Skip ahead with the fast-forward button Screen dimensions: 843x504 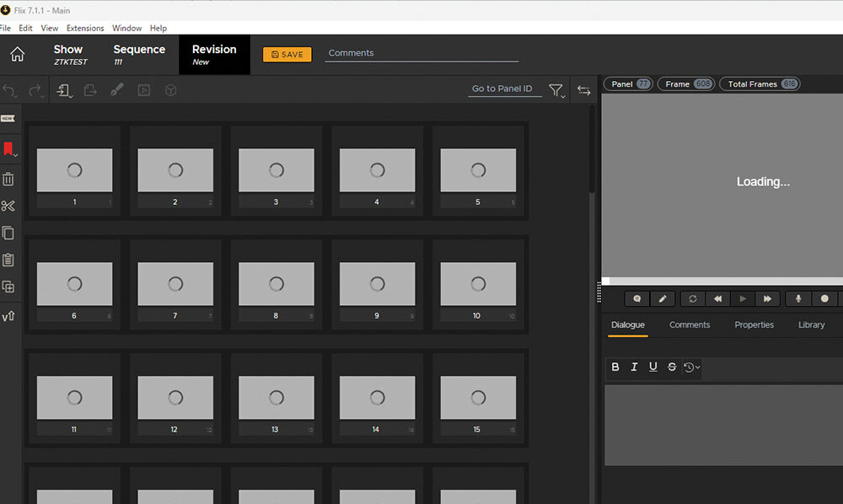point(767,298)
